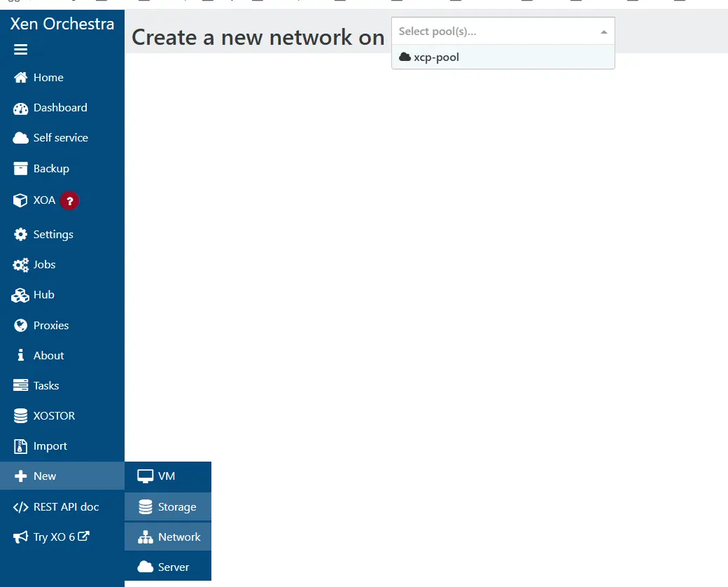728x587 pixels.
Task: Click the Backup archive box icon
Action: [x=21, y=169]
